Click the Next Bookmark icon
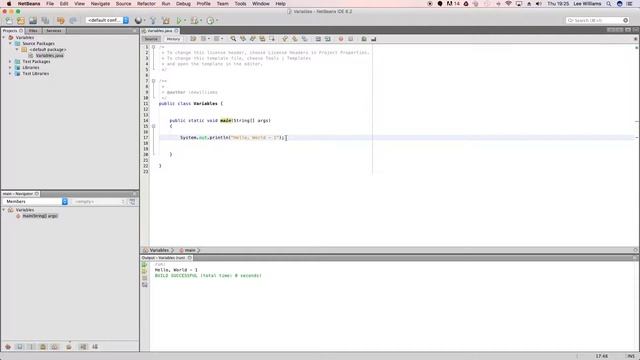Viewport: 640px width, 360px height. pyautogui.click(x=295, y=39)
